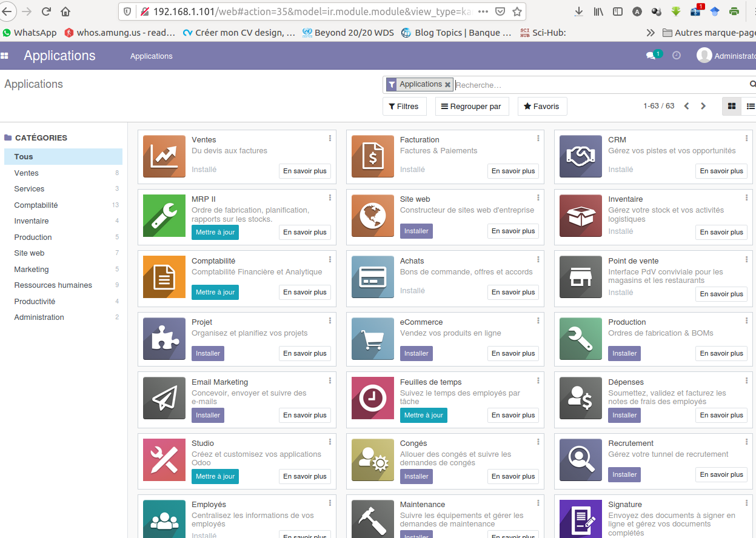Open the Odoo apps grid menu
This screenshot has width=756, height=538.
coord(5,56)
